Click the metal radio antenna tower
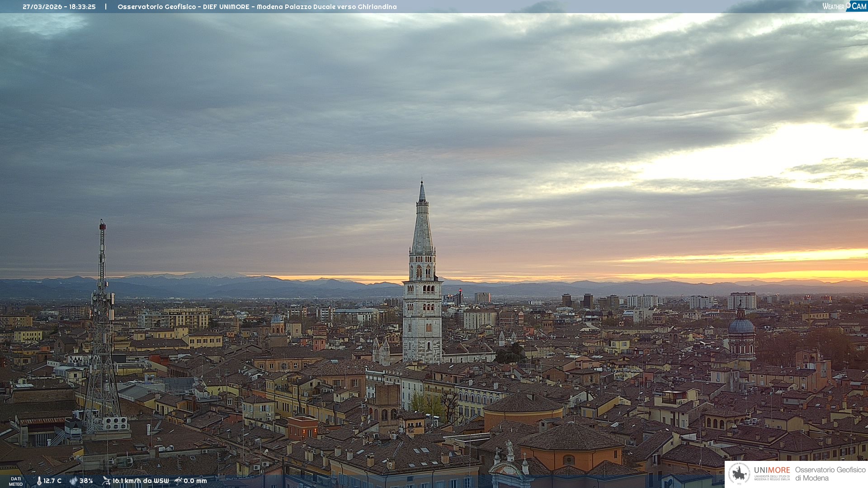This screenshot has height=488, width=868. click(x=102, y=316)
